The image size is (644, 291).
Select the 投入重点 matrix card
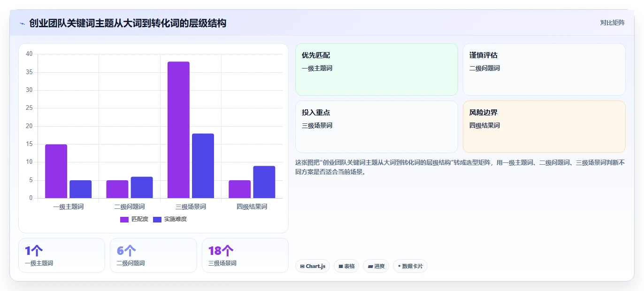point(376,127)
